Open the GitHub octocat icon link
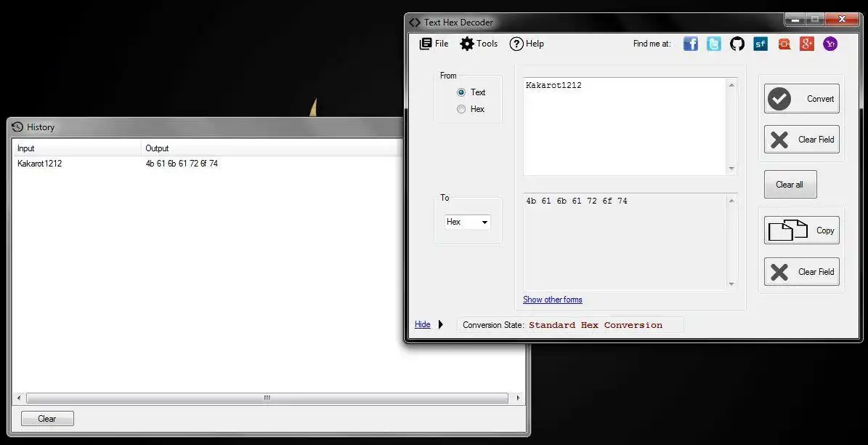868x445 pixels. coord(737,44)
